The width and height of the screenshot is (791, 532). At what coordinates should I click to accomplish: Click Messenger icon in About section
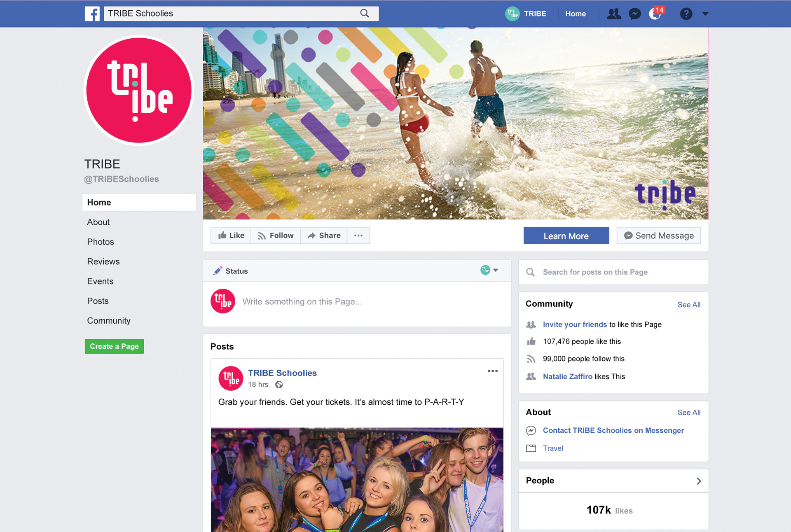(531, 430)
